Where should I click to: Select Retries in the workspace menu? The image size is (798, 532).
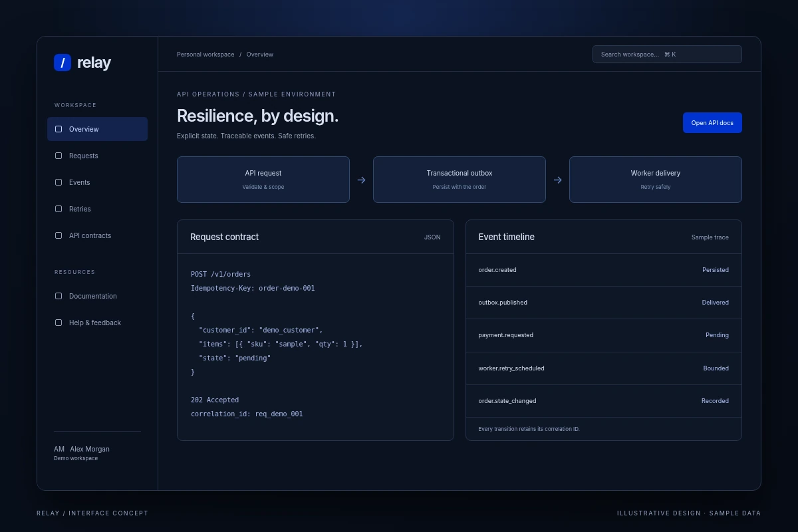[97, 209]
